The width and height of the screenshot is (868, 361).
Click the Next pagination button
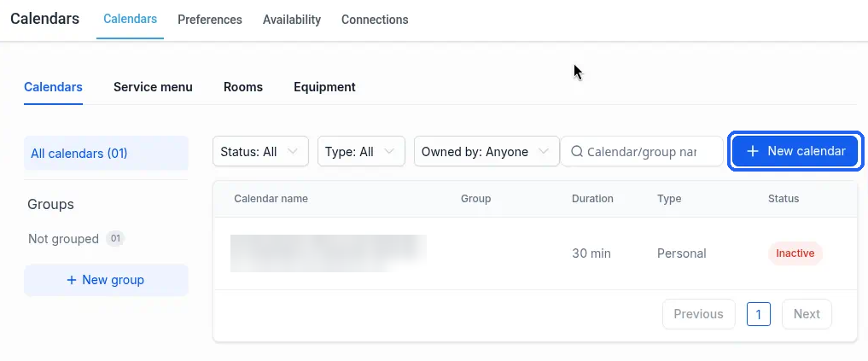807,315
